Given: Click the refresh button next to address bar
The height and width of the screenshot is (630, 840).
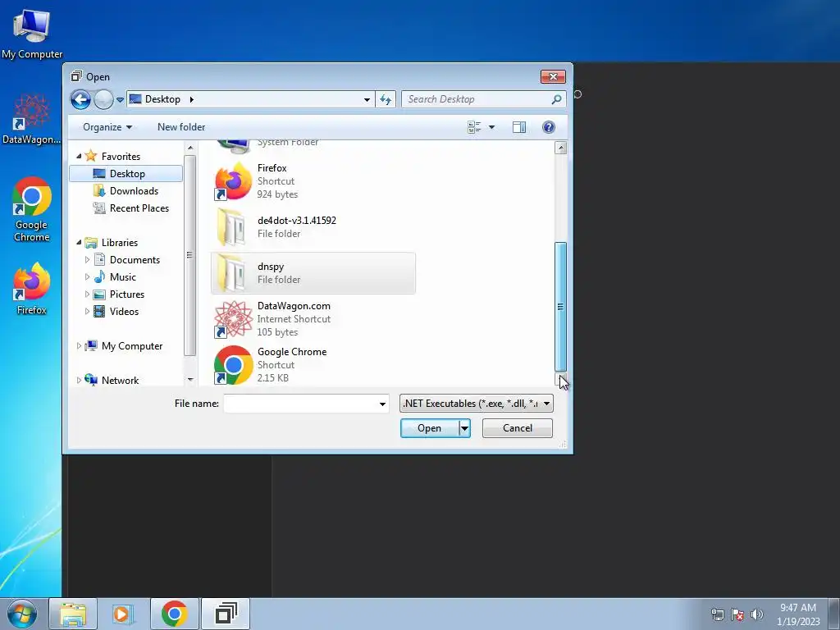Looking at the screenshot, I should pyautogui.click(x=386, y=99).
